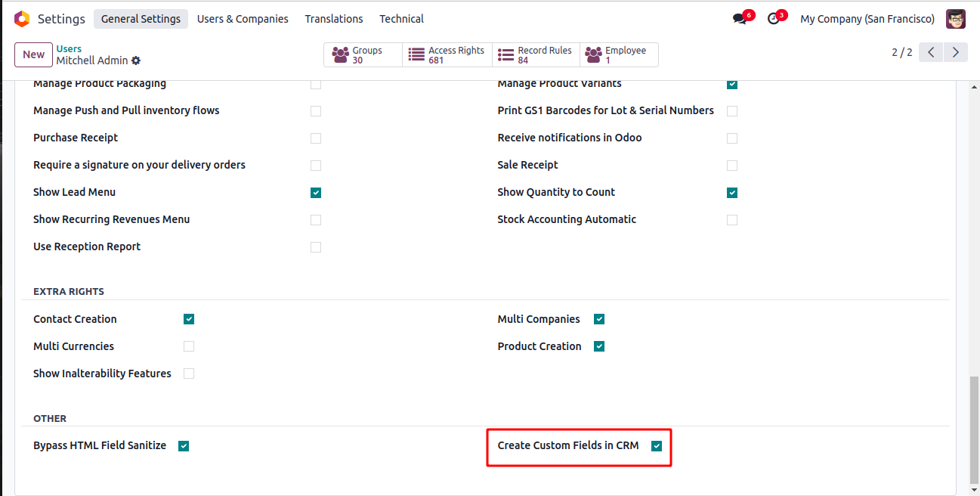Click the New button

(x=33, y=54)
